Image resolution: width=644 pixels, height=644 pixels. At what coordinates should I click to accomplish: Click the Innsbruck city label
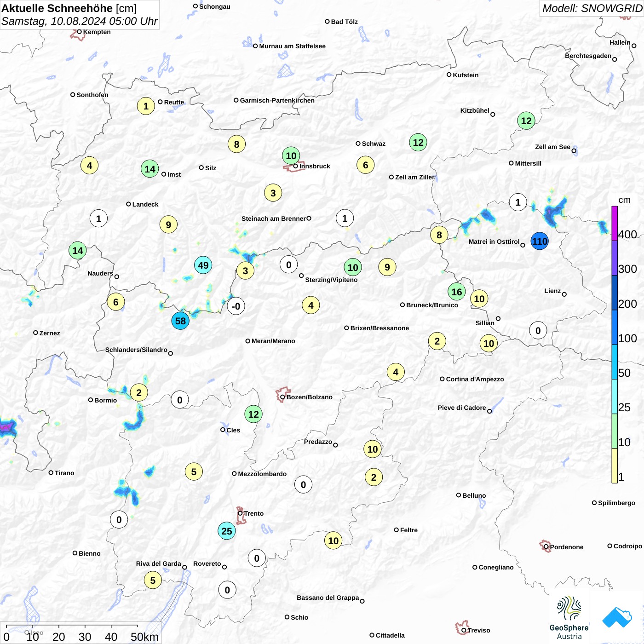315,166
